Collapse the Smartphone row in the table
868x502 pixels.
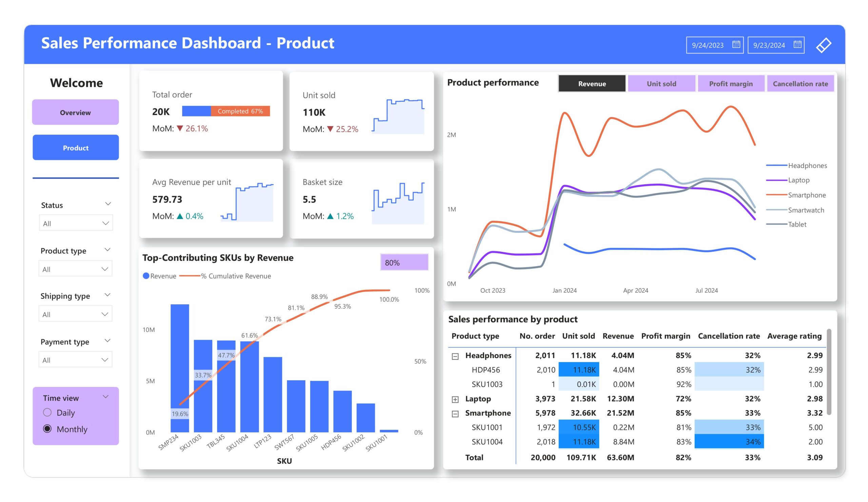tap(455, 414)
